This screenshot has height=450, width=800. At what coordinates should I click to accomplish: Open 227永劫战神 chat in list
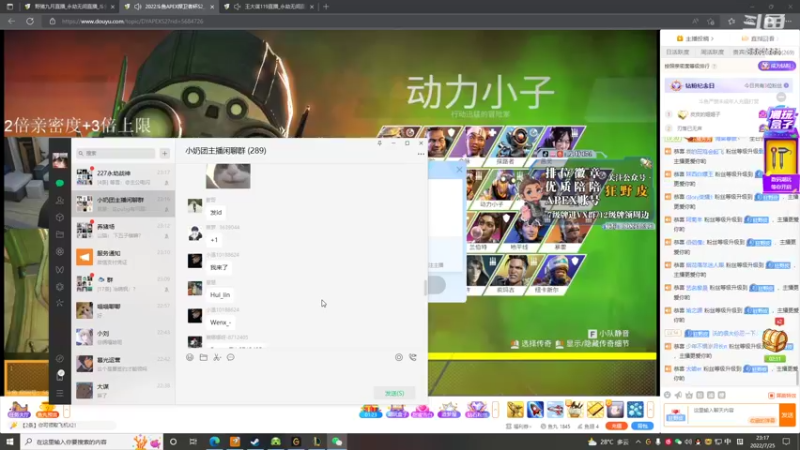pyautogui.click(x=123, y=177)
